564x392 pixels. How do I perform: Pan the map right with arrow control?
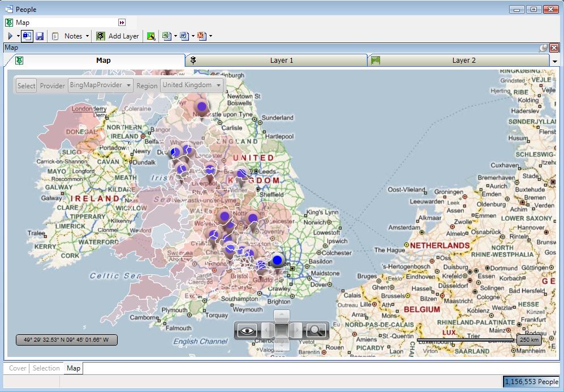[x=298, y=330]
